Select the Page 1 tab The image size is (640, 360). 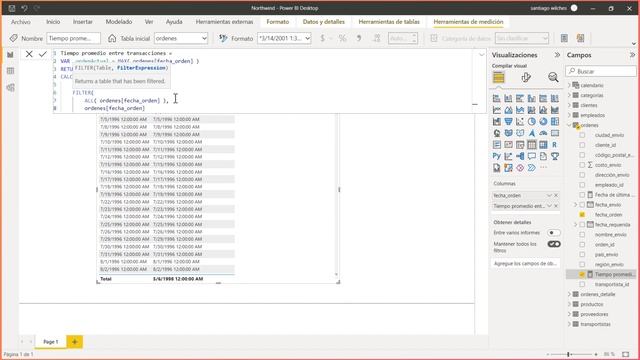coord(51,342)
